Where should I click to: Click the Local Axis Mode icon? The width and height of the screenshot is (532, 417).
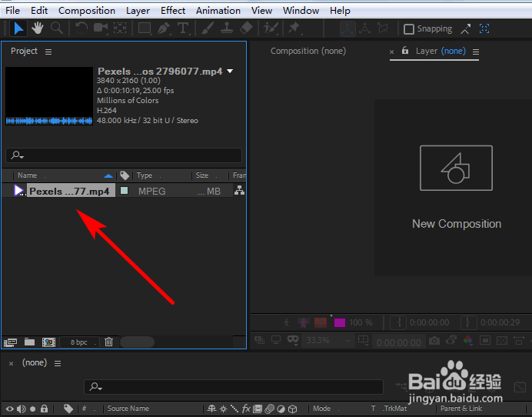pyautogui.click(x=347, y=28)
